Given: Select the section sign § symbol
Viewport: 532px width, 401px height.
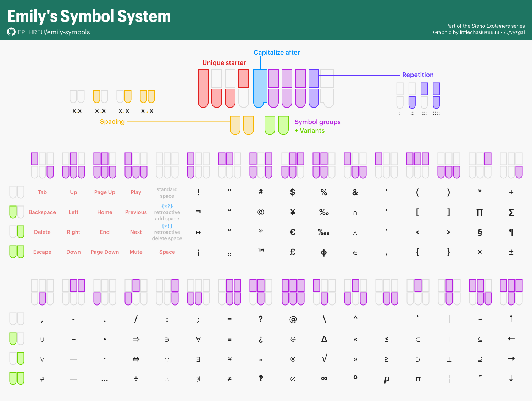Looking at the screenshot, I should pyautogui.click(x=480, y=232).
